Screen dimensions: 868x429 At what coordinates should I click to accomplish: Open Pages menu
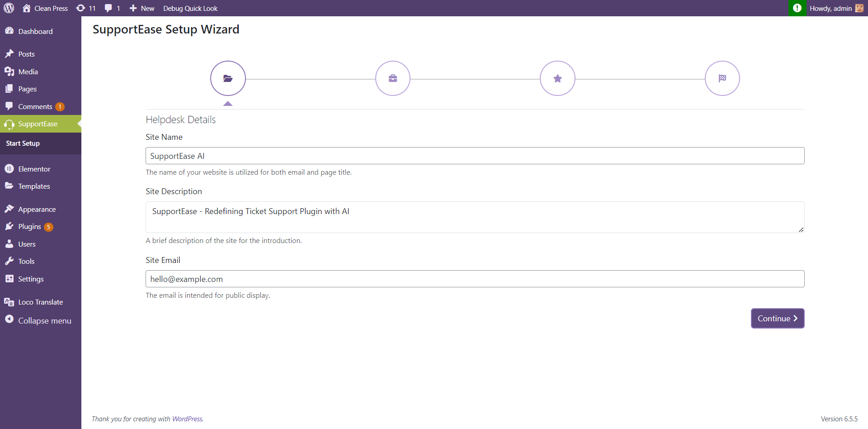tap(41, 89)
